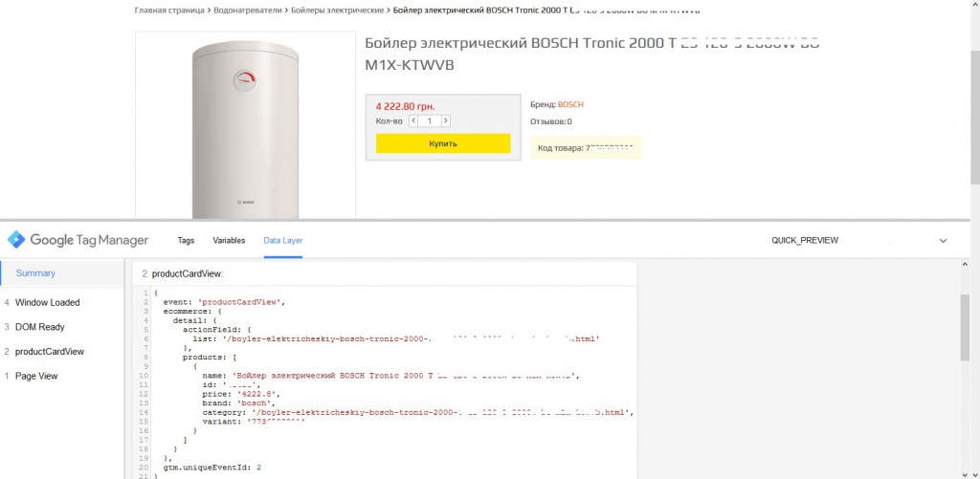
Task: Increase quantity with the right arrow
Action: pyautogui.click(x=446, y=121)
